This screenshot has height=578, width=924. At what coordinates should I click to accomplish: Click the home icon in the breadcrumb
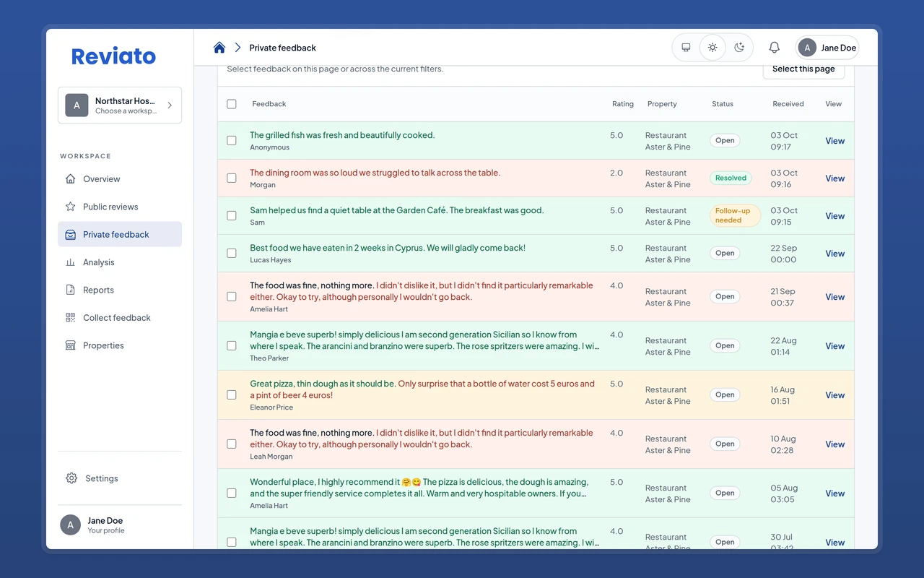[219, 48]
